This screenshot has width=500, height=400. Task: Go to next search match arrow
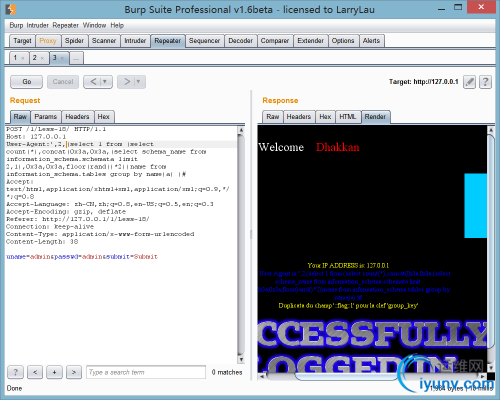pos(74,372)
